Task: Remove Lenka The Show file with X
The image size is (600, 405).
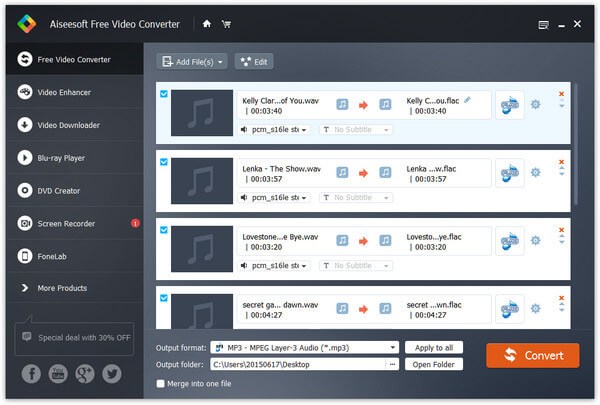Action: (x=561, y=162)
